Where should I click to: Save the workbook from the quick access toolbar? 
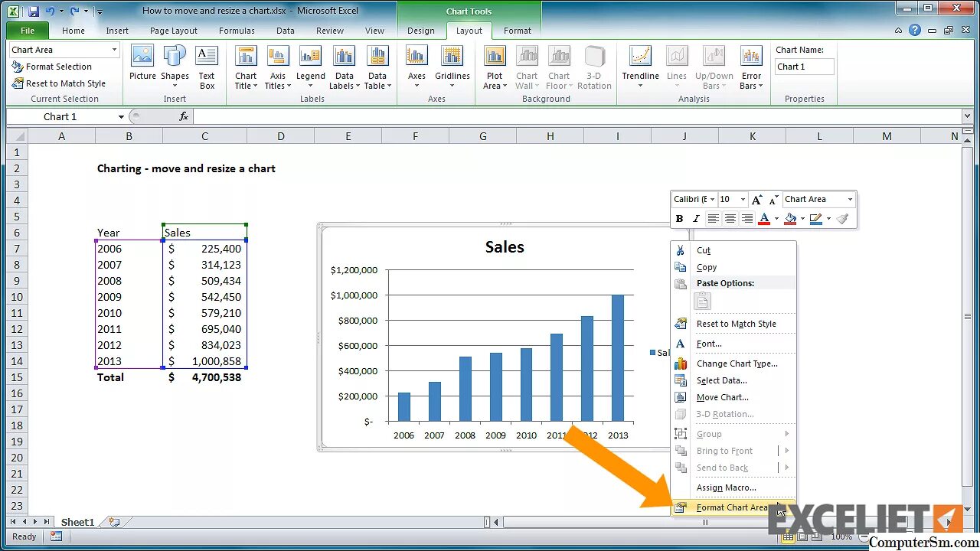33,11
